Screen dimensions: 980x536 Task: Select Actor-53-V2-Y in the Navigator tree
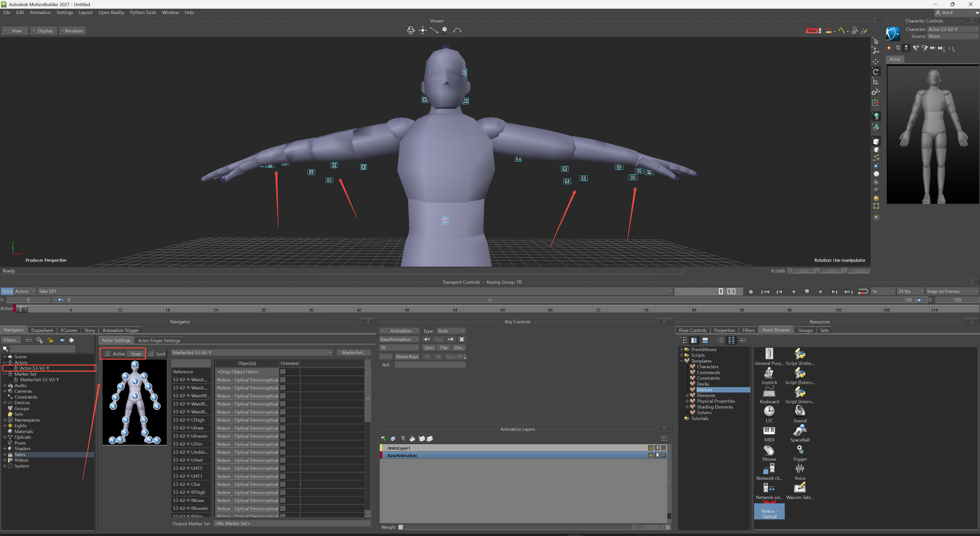click(35, 368)
